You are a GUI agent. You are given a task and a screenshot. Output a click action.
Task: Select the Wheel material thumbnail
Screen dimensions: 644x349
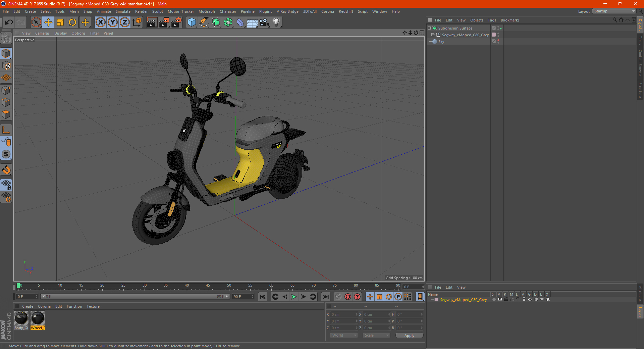(x=38, y=320)
